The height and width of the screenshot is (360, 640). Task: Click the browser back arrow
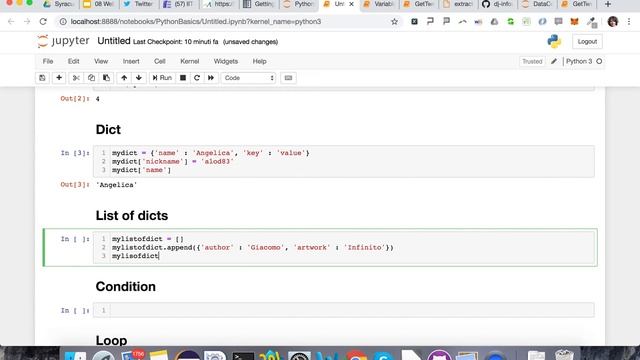(x=11, y=22)
